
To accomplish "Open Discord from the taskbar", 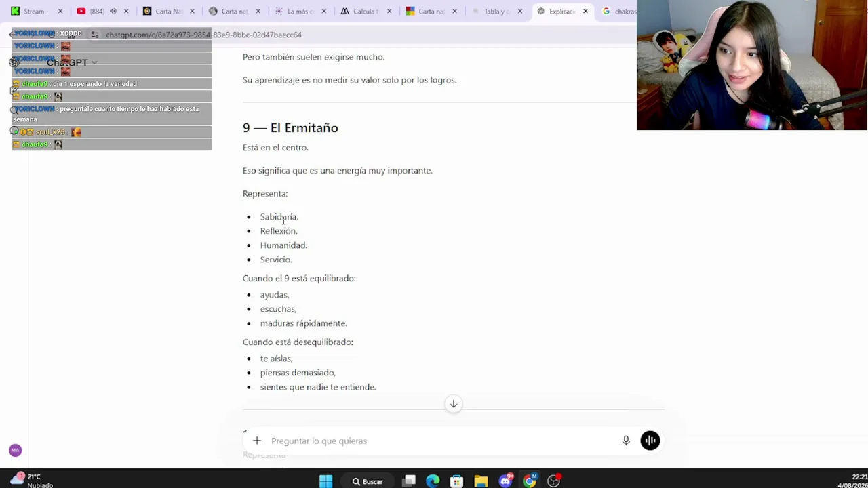I will (x=505, y=481).
